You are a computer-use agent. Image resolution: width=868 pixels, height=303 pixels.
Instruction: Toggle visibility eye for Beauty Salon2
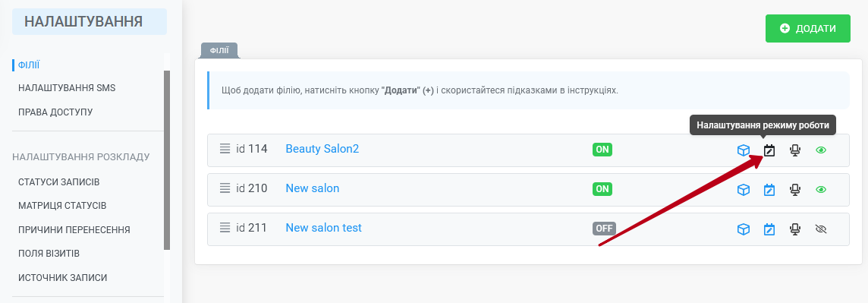[x=821, y=150]
